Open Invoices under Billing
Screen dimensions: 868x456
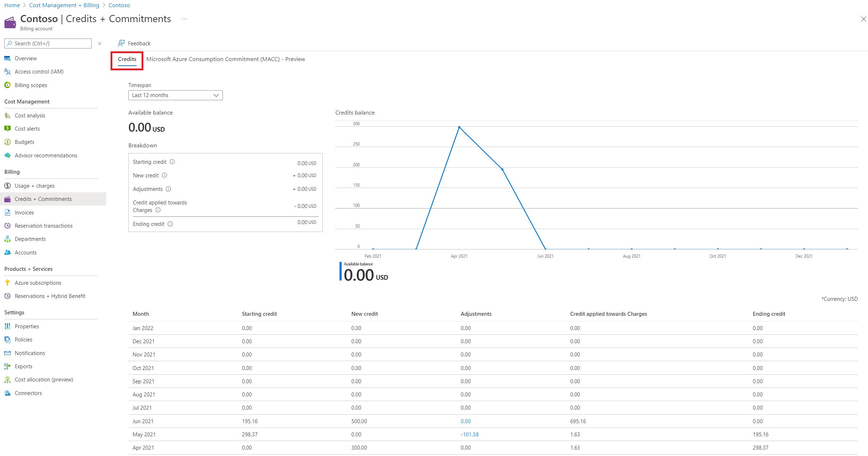click(24, 212)
